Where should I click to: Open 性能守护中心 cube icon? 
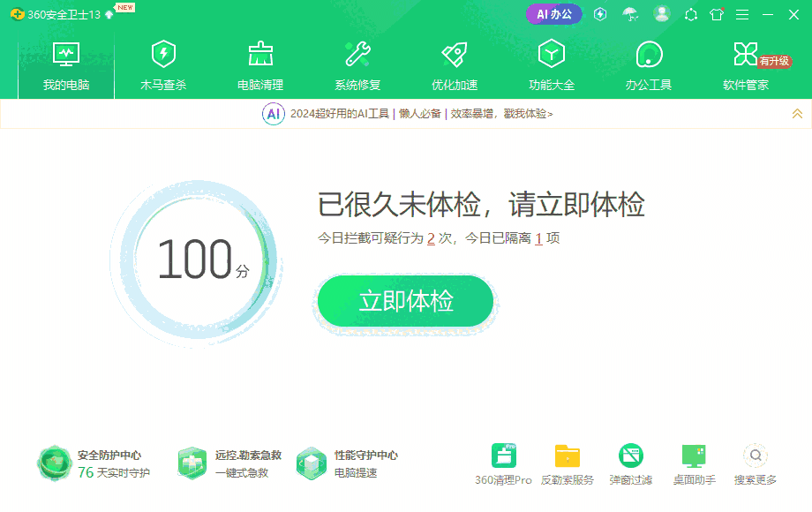pyautogui.click(x=311, y=459)
